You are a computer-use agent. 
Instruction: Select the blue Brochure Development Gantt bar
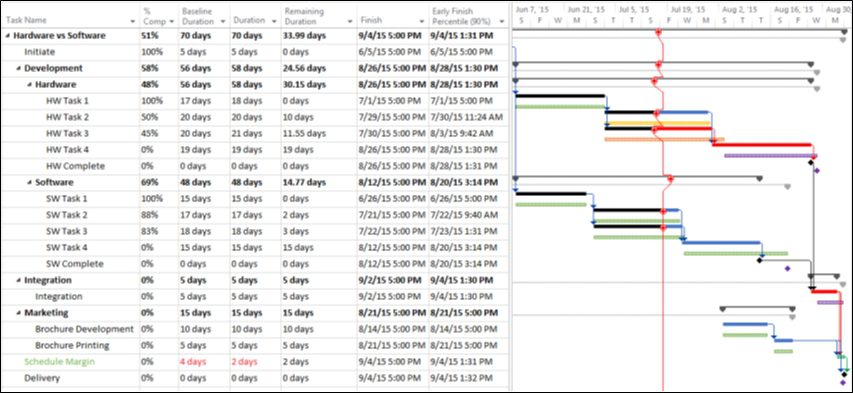point(745,324)
